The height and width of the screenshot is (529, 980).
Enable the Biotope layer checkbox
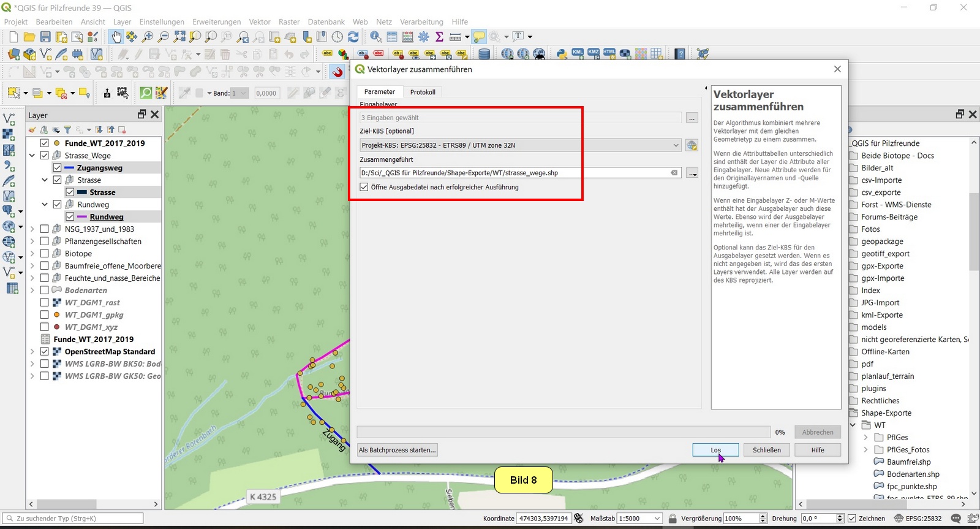[45, 253]
